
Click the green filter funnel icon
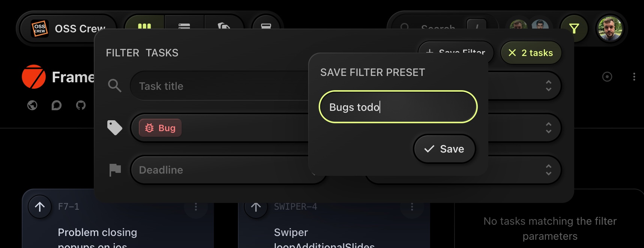click(x=575, y=29)
